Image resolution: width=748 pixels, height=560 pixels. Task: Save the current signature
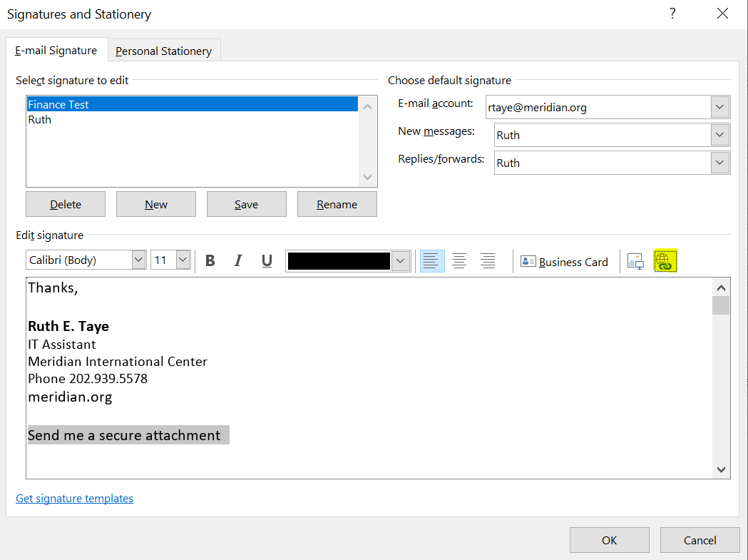(246, 204)
